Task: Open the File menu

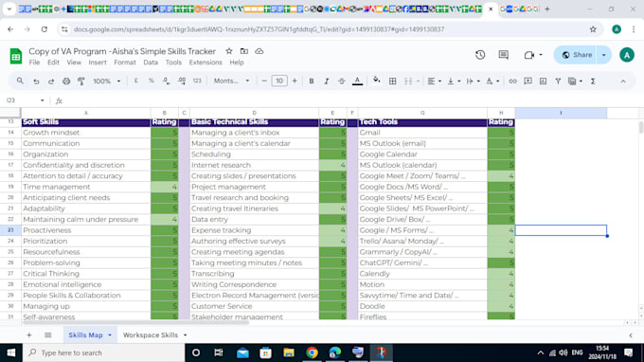Action: tap(34, 63)
